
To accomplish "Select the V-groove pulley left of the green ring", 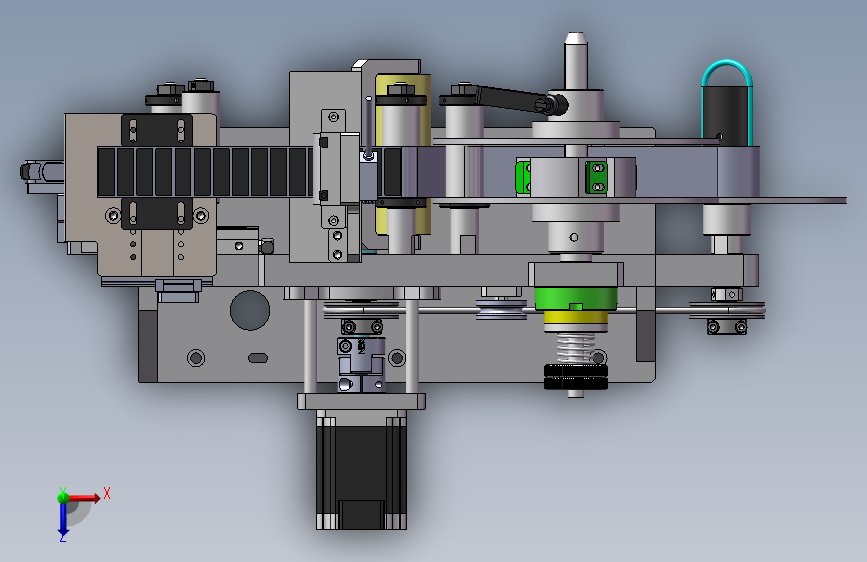I will pos(502,310).
